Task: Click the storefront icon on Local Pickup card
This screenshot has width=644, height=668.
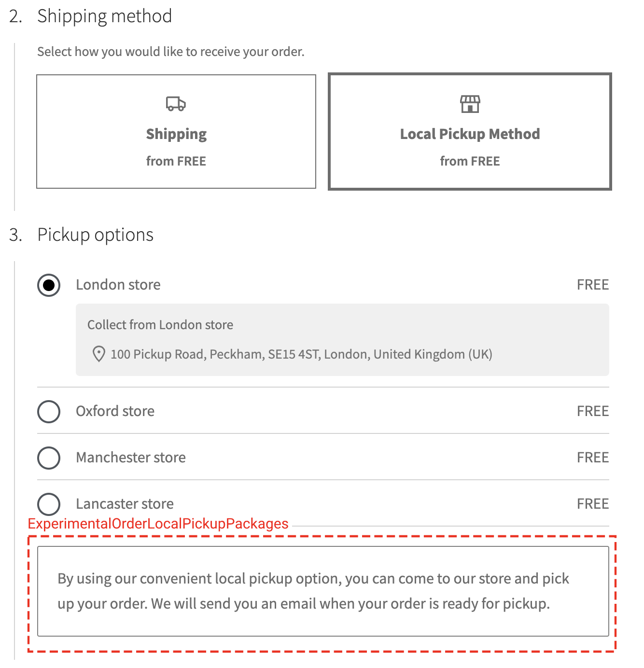Action: pyautogui.click(x=469, y=103)
